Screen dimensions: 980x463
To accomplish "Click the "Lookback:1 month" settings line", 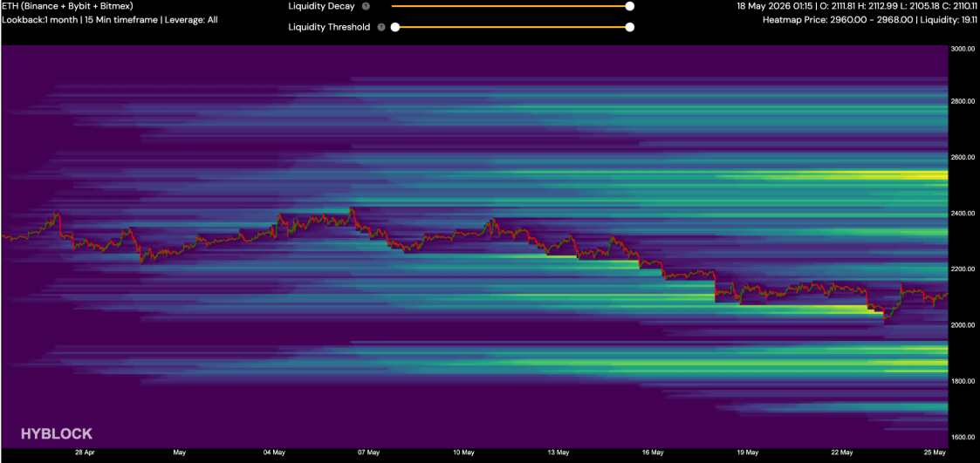I will coord(110,19).
